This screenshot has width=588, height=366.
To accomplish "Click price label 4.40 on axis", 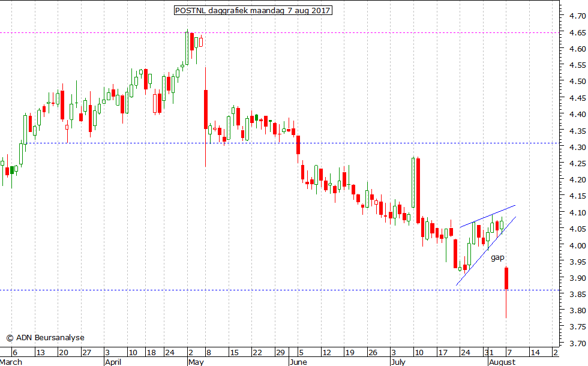I will [x=577, y=115].
